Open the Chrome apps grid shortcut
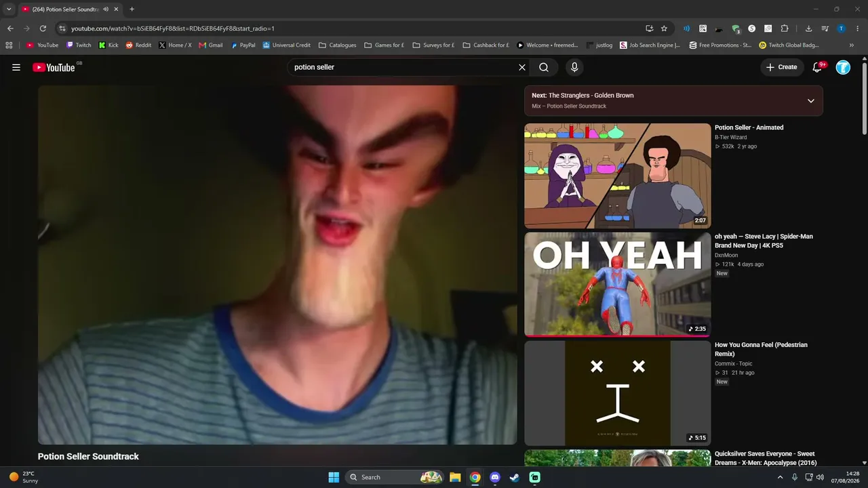 [9, 45]
